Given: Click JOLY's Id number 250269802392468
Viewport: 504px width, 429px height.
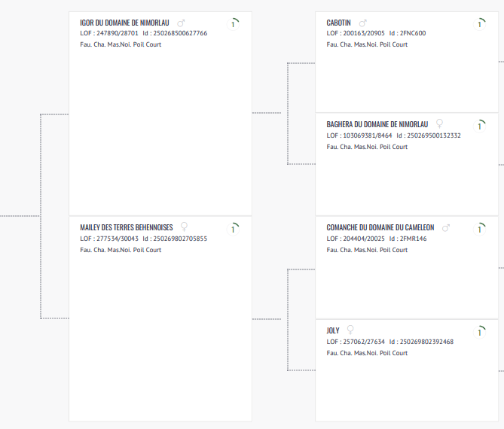Looking at the screenshot, I should tap(427, 342).
